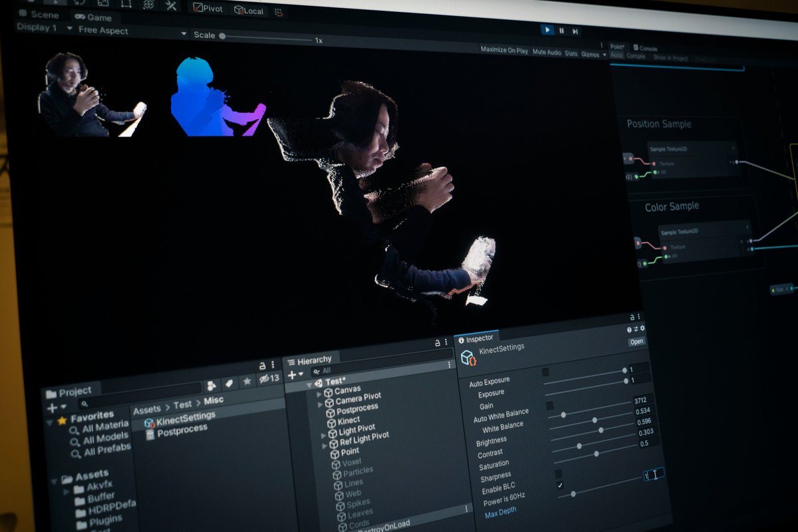Image resolution: width=798 pixels, height=532 pixels.
Task: Open the Display 1 dropdown
Action: coord(44,28)
